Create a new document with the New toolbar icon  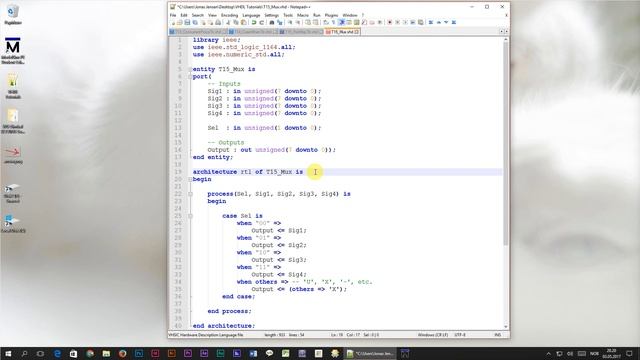(x=173, y=22)
